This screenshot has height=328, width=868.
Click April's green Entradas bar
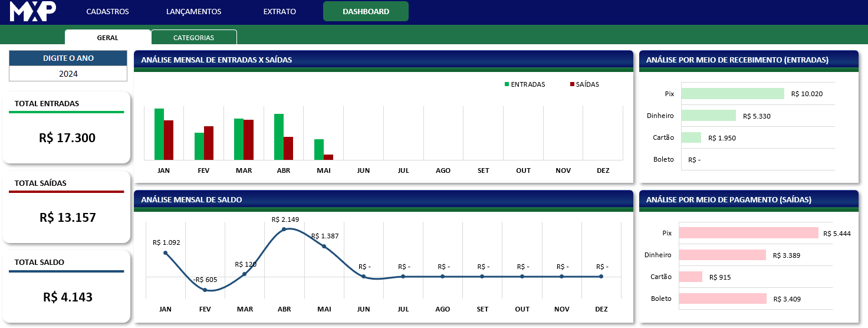279,137
